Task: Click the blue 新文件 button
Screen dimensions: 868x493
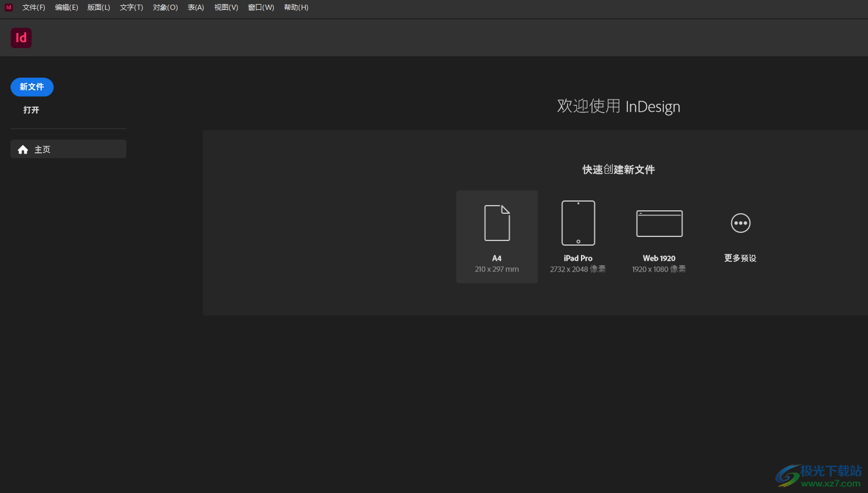Action: tap(32, 87)
